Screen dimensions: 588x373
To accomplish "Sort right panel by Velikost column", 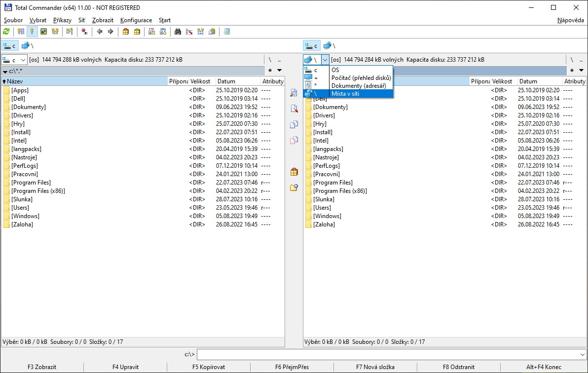I will (x=504, y=81).
